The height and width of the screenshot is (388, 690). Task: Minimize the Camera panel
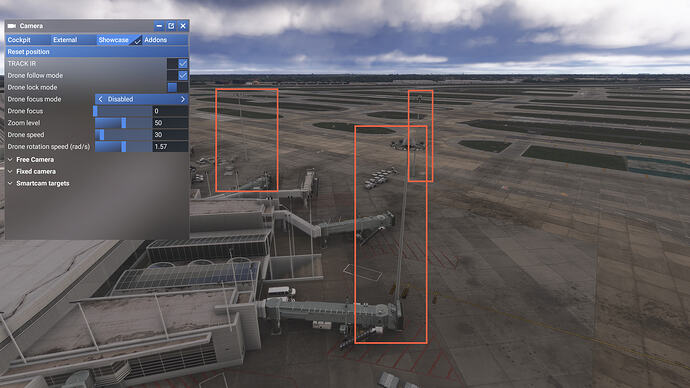[x=159, y=26]
